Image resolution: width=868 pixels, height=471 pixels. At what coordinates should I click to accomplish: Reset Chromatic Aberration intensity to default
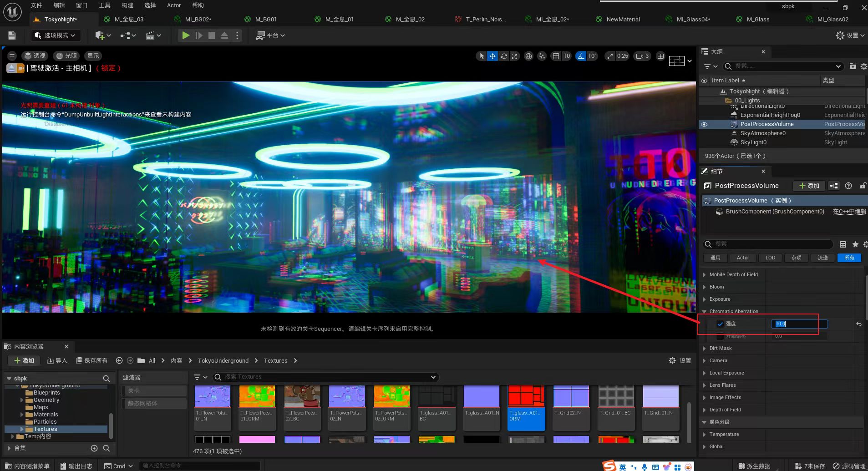coord(859,324)
